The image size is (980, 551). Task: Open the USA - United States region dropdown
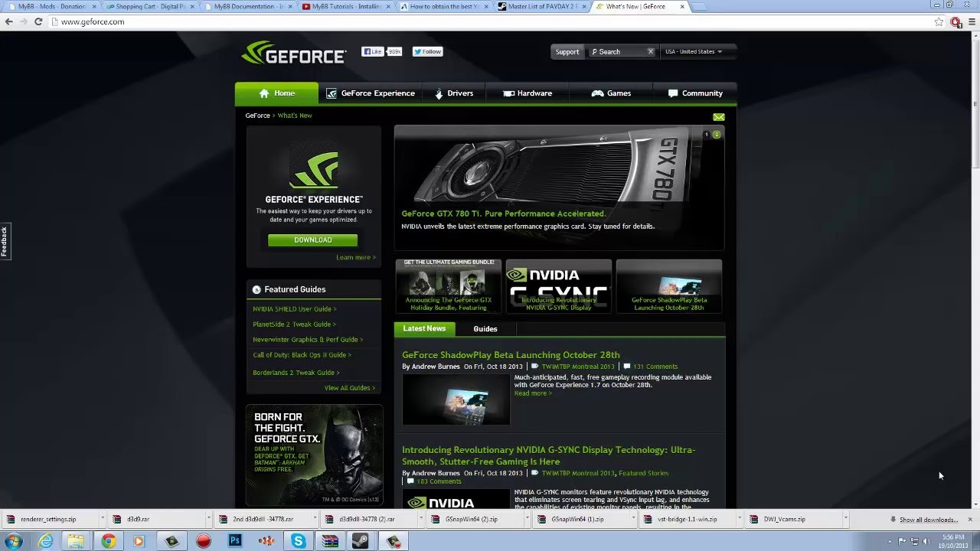pyautogui.click(x=694, y=51)
